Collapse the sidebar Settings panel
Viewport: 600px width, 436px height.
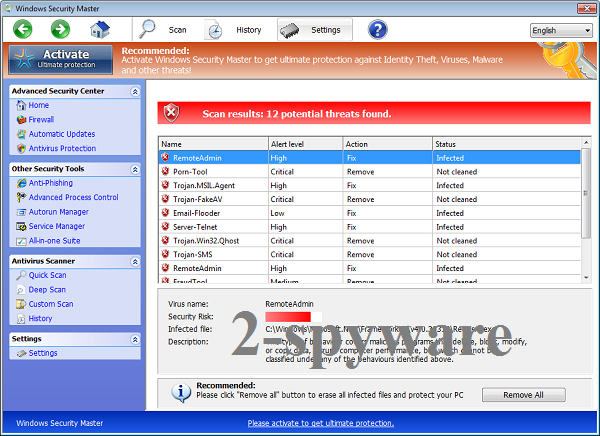point(135,339)
